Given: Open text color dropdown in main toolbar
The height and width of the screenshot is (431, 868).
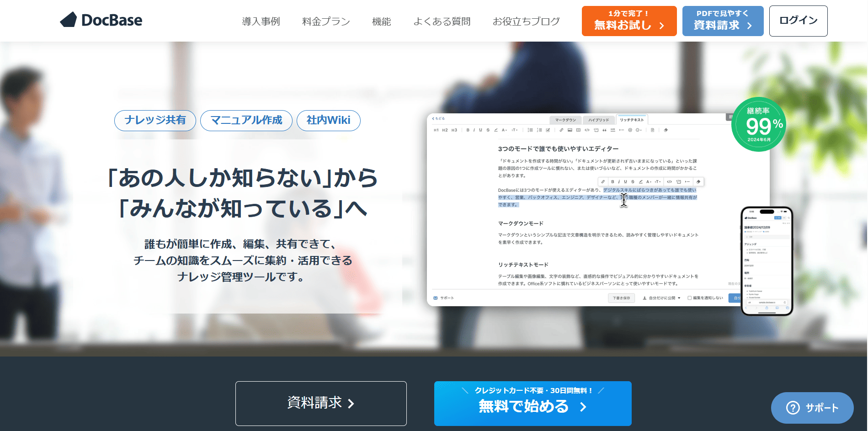Looking at the screenshot, I should click(505, 130).
